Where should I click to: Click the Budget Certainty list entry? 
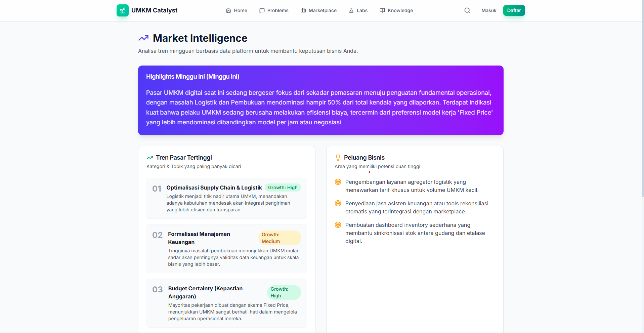pos(226,302)
